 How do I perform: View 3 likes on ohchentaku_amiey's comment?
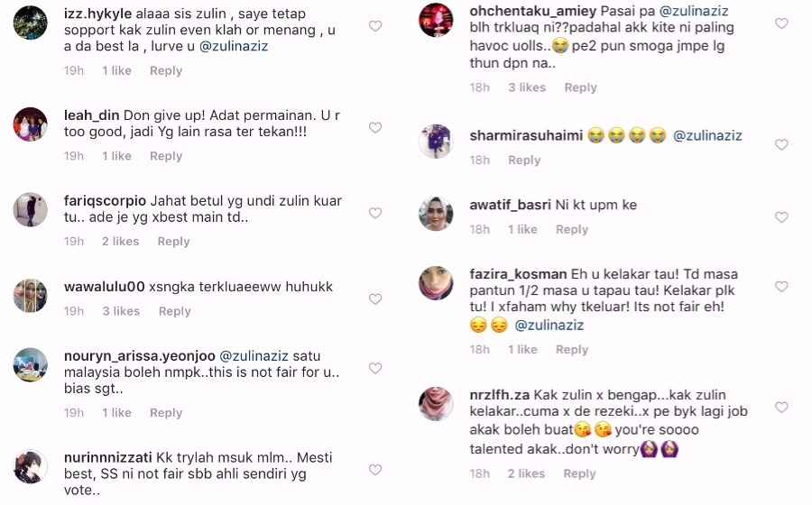tap(527, 87)
